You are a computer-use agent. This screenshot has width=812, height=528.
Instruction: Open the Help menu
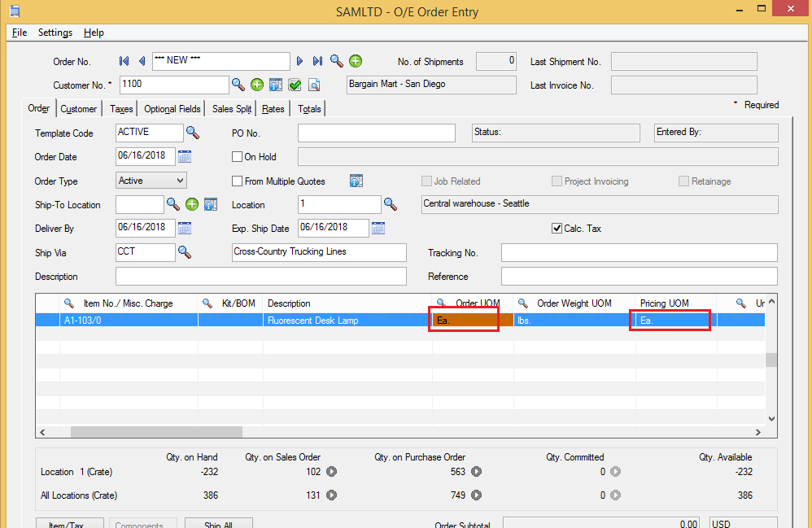click(94, 33)
